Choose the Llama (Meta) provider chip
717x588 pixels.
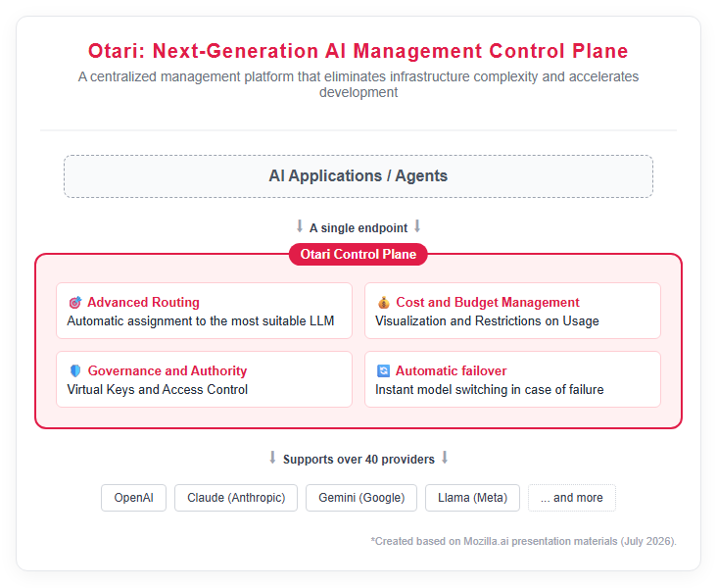[472, 498]
